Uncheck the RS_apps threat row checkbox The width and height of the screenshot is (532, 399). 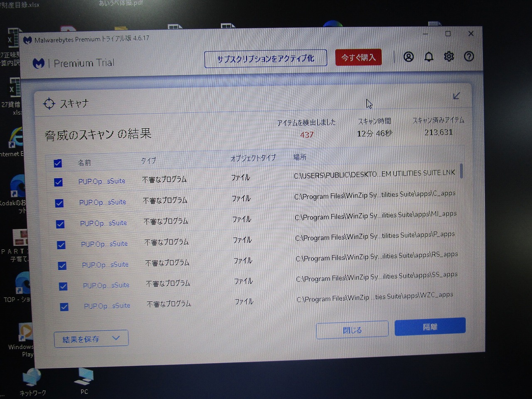click(62, 266)
